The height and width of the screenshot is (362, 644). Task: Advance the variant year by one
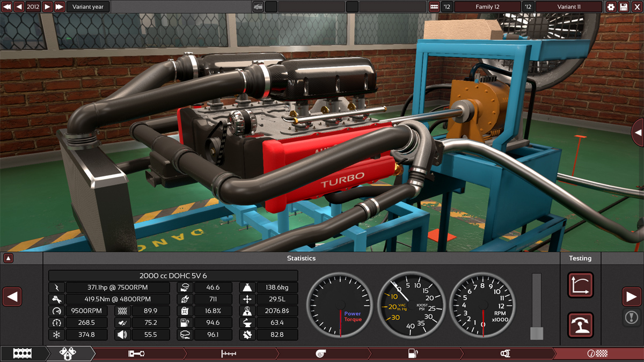(x=47, y=7)
